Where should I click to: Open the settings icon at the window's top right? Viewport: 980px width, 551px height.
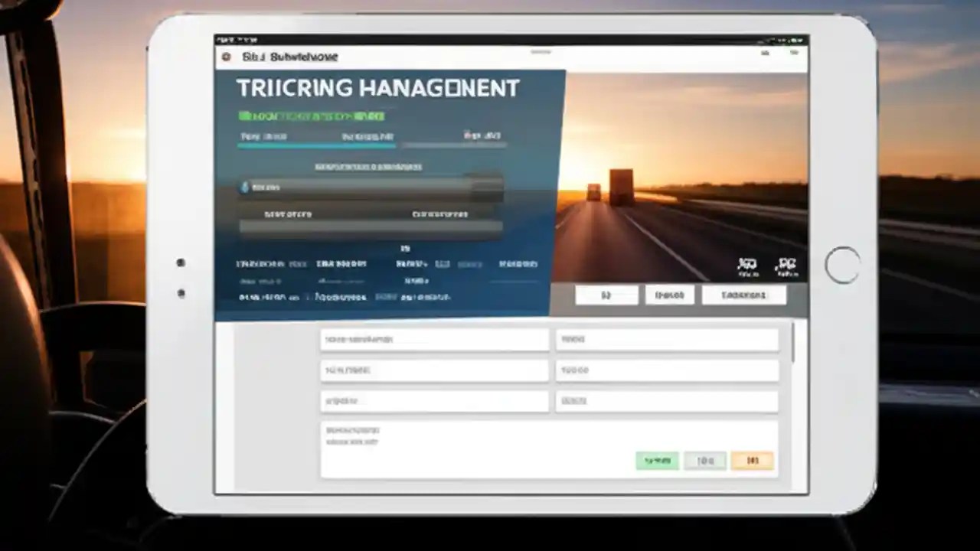794,53
